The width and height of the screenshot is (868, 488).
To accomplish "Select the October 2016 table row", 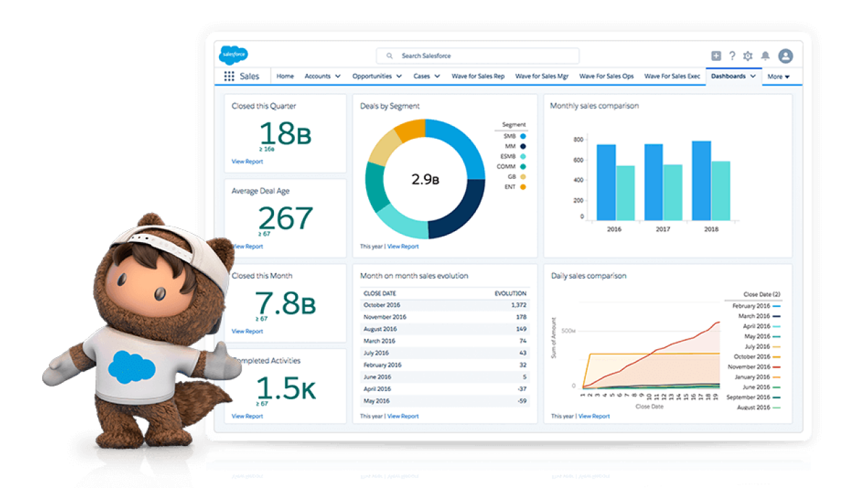I will 444,305.
